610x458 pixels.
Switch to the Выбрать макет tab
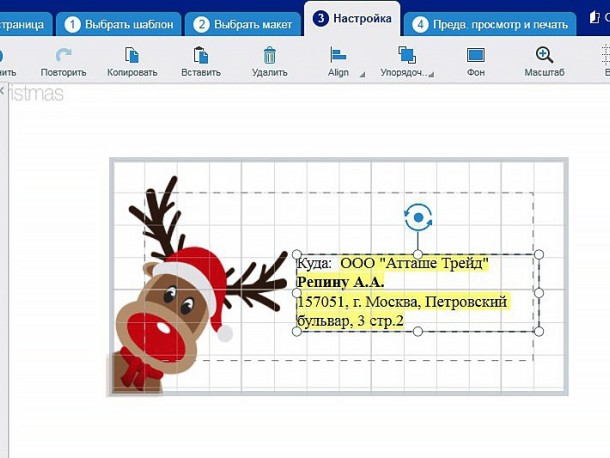point(243,25)
